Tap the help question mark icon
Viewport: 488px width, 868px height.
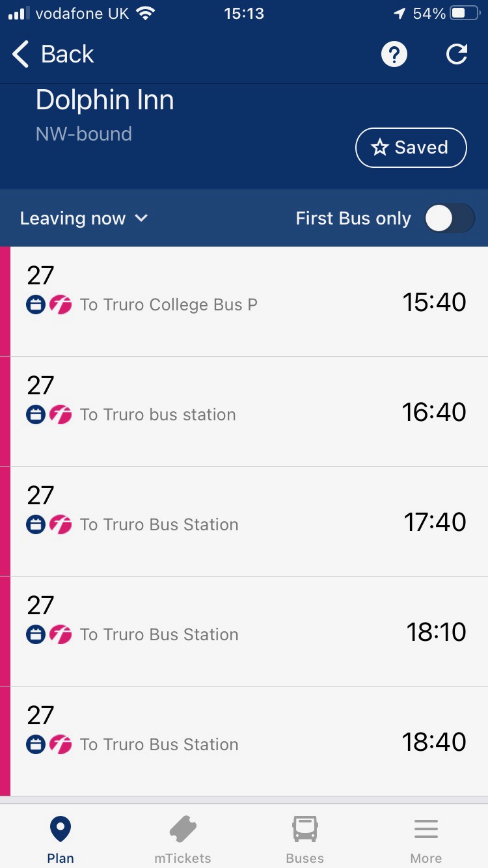394,55
